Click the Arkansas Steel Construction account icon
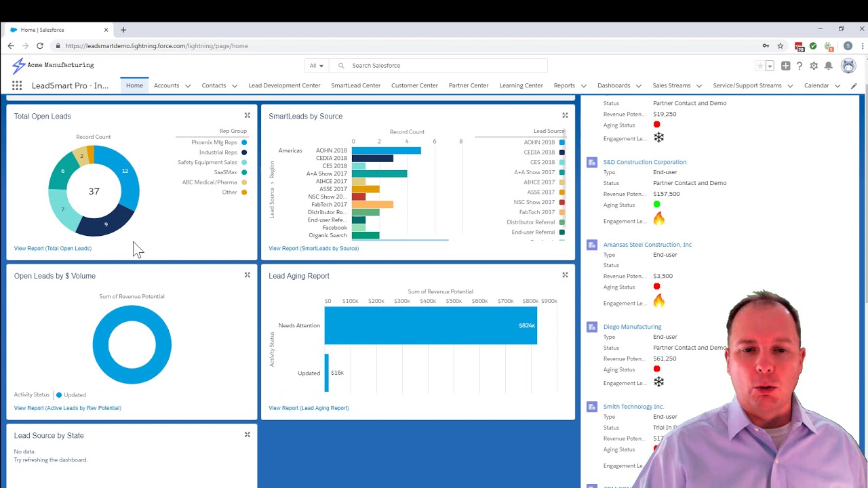Screen dimensions: 868x488 (592, 245)
